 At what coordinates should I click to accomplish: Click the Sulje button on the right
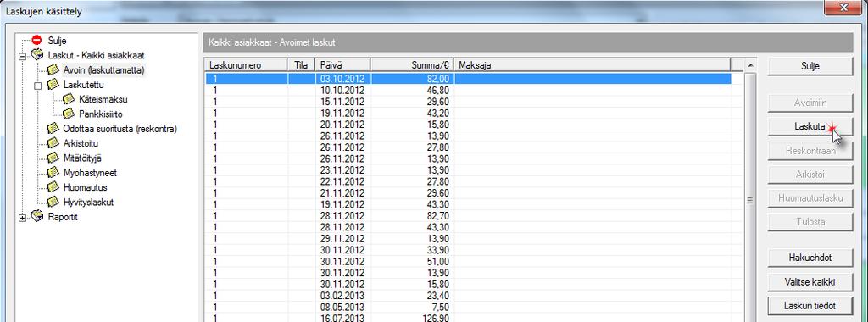[810, 66]
